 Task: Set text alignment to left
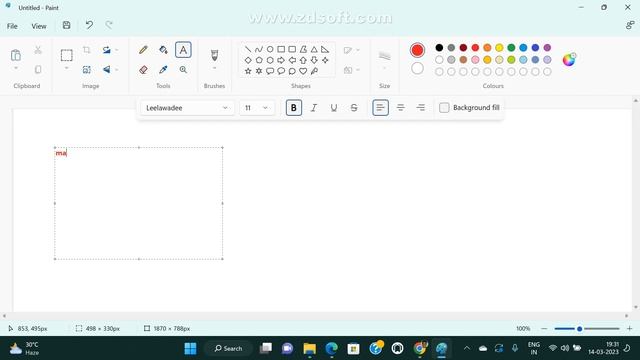click(380, 108)
